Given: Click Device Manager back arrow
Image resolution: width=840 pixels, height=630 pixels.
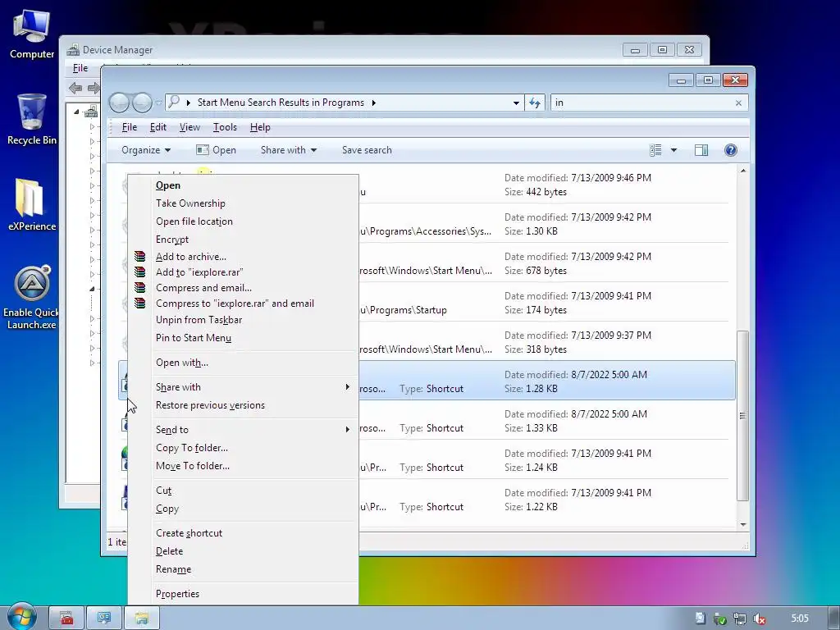Looking at the screenshot, I should (x=75, y=88).
